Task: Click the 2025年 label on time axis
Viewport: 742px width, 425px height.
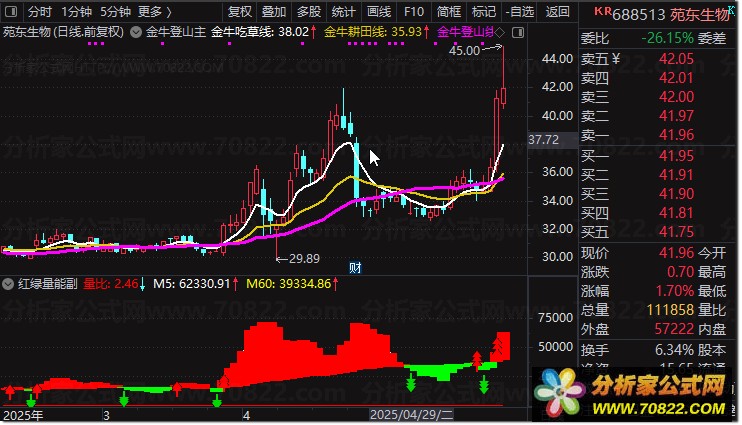Action: coord(23,416)
